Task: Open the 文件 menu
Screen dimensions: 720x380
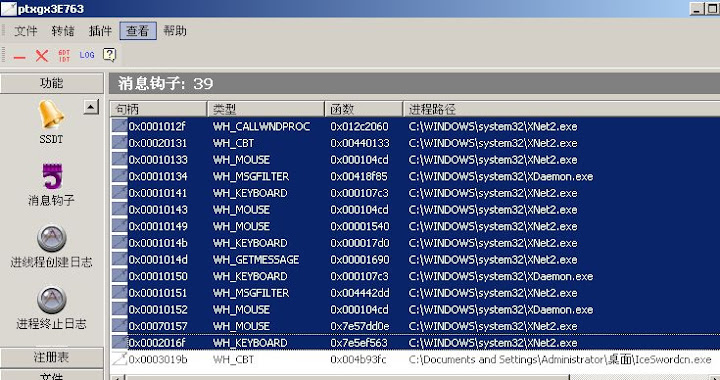Action: 25,31
